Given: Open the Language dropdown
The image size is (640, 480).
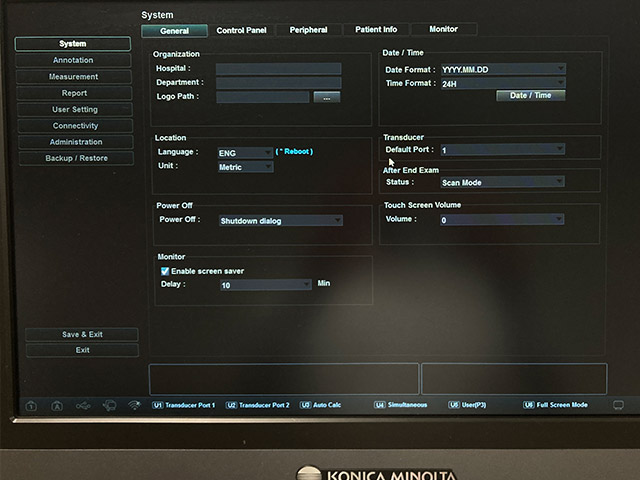Looking at the screenshot, I should (244, 152).
